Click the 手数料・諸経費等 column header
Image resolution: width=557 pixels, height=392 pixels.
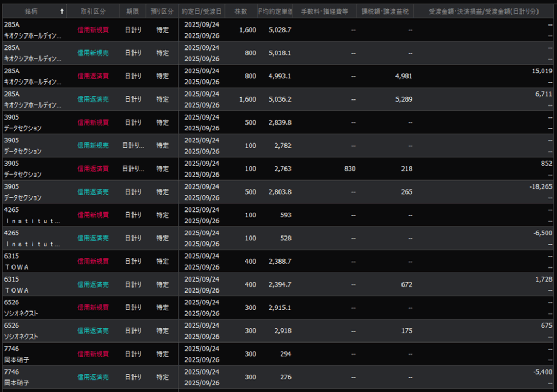[x=325, y=11]
